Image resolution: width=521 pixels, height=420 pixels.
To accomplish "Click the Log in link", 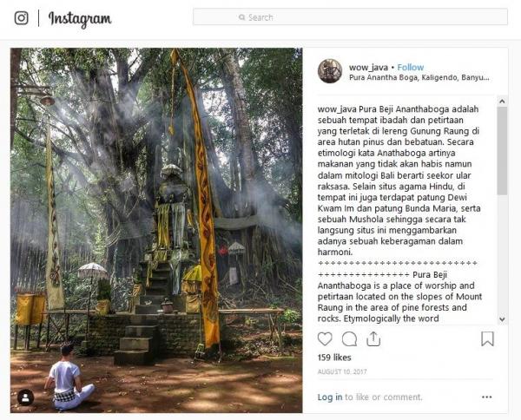I will (x=330, y=397).
